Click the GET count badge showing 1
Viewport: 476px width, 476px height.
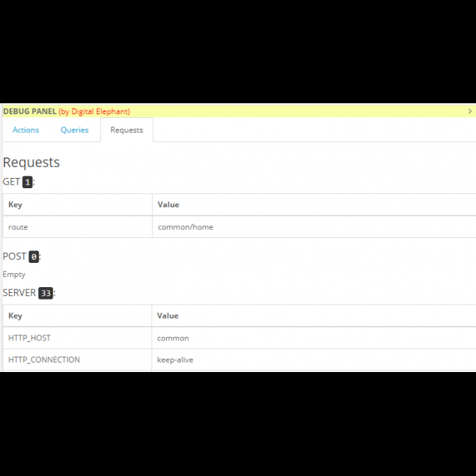coord(27,182)
